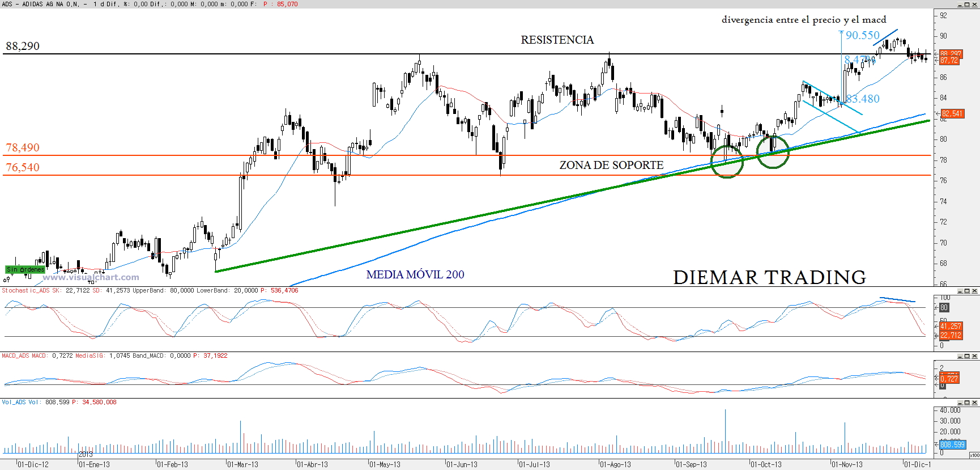Screen dimensions: 980x470
Task: Click the 'Stochastic_ADS SK:' indicator label
Action: pyautogui.click(x=31, y=291)
